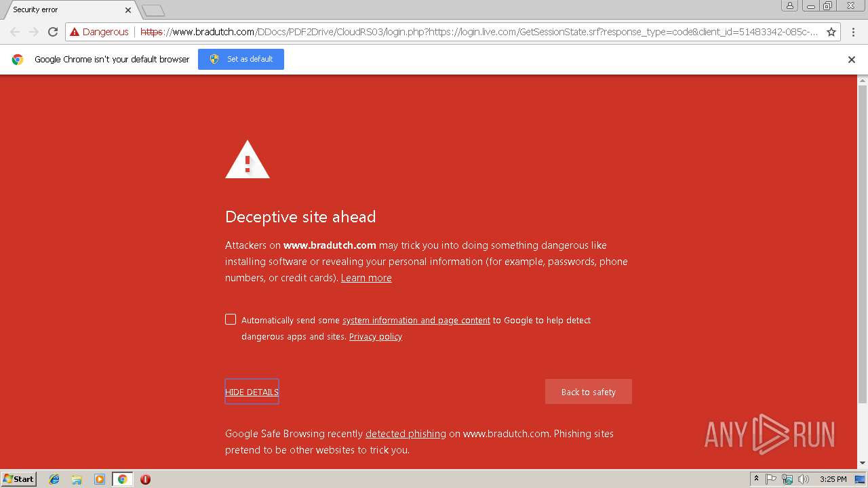
Task: Click the browser back arrow
Action: 15,32
